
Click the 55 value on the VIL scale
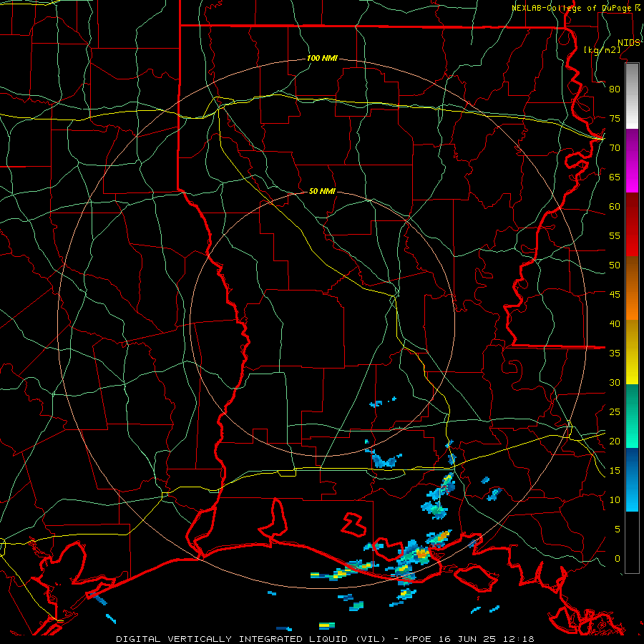click(x=615, y=236)
